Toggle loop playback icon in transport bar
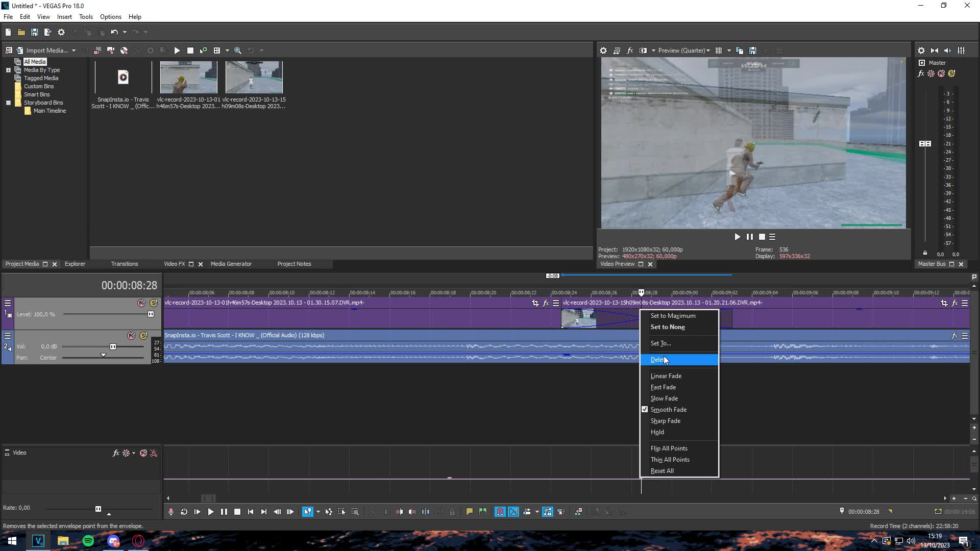This screenshot has height=551, width=980. pos(184,512)
